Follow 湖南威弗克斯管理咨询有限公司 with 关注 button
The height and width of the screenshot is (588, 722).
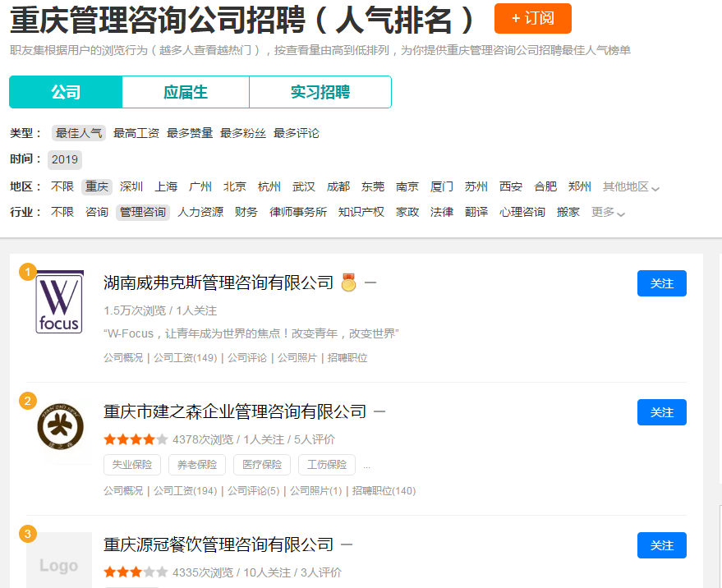[662, 283]
